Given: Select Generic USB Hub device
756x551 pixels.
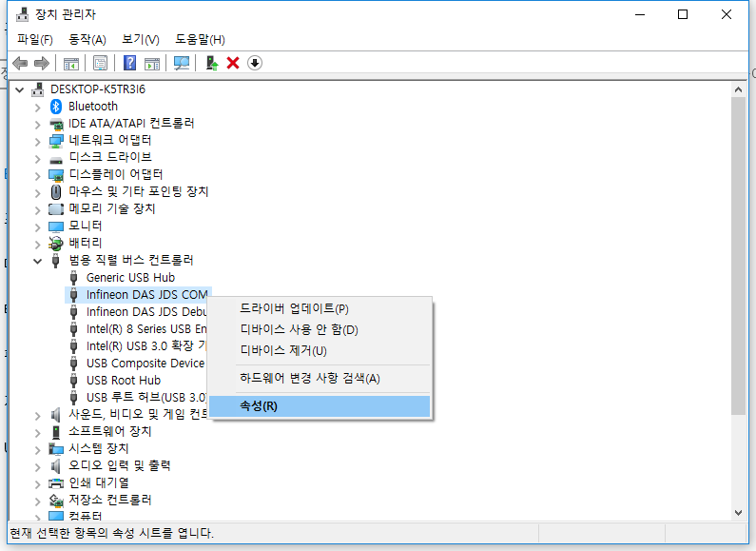Looking at the screenshot, I should coord(130,278).
